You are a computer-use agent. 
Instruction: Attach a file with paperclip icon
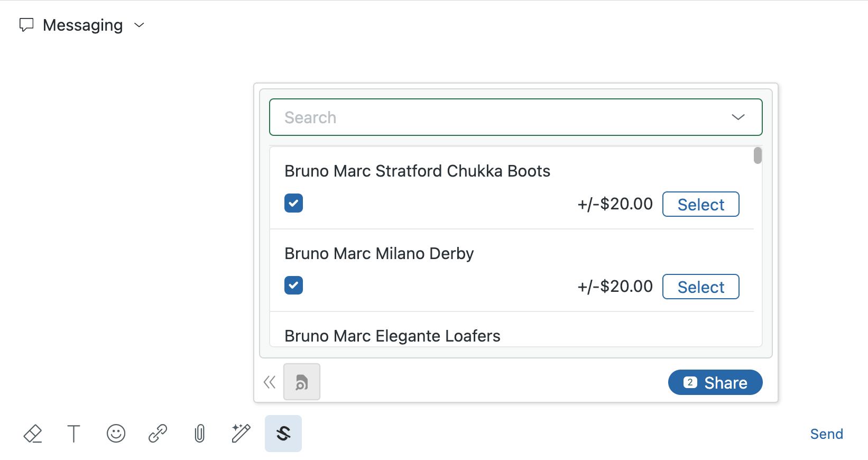199,434
